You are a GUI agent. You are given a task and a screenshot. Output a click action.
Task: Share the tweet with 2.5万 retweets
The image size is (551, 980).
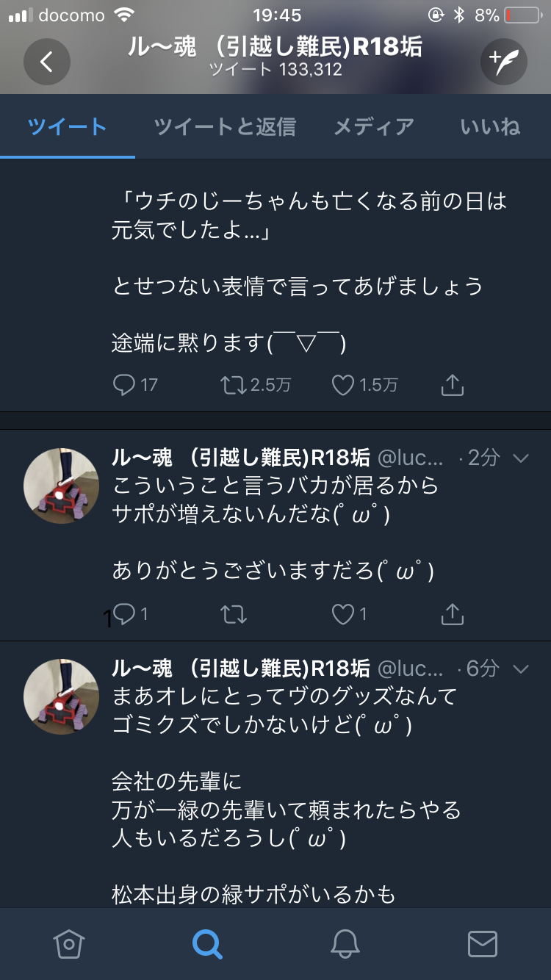coord(452,385)
